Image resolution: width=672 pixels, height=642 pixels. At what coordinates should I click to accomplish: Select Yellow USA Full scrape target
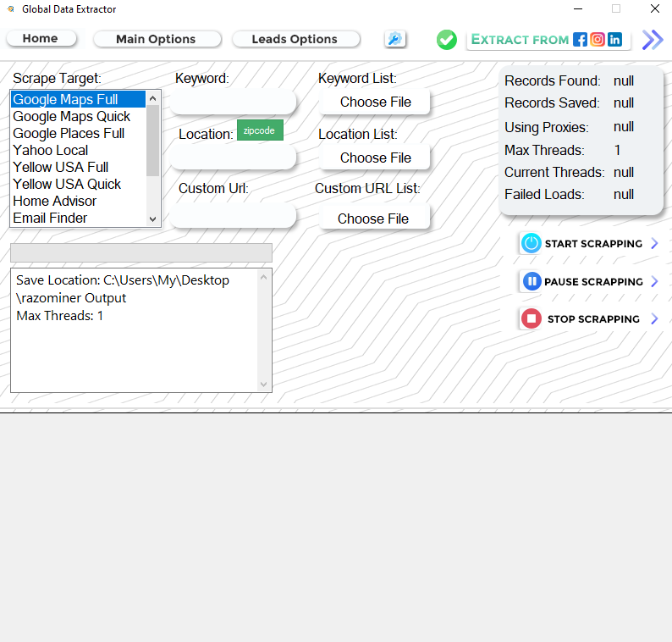coord(78,167)
